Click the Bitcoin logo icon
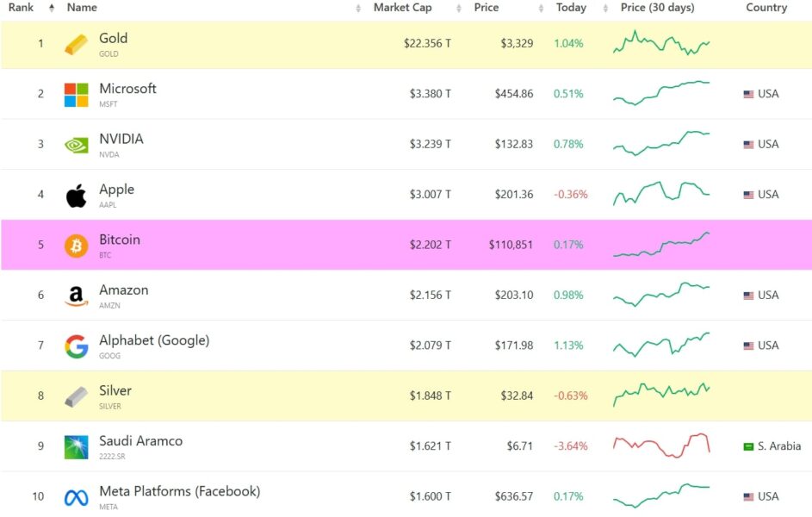This screenshot has width=812, height=517. coord(76,246)
